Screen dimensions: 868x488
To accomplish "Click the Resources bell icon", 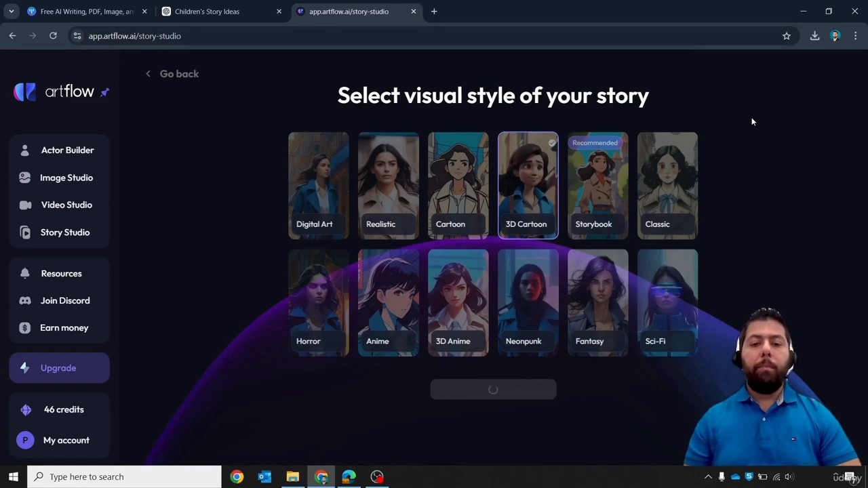I will 25,273.
